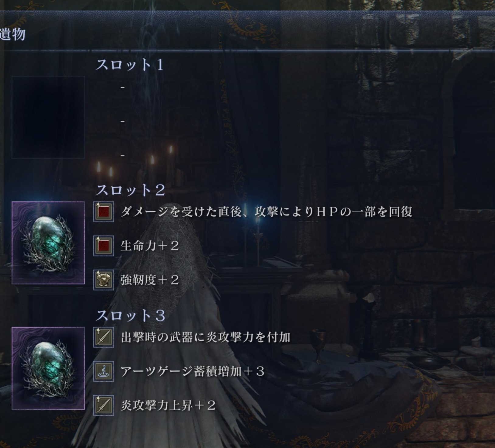The image size is (495, 448).
Task: Click the sword icon for 出撃時の武器に炎攻撃力を付加
Action: click(x=103, y=337)
